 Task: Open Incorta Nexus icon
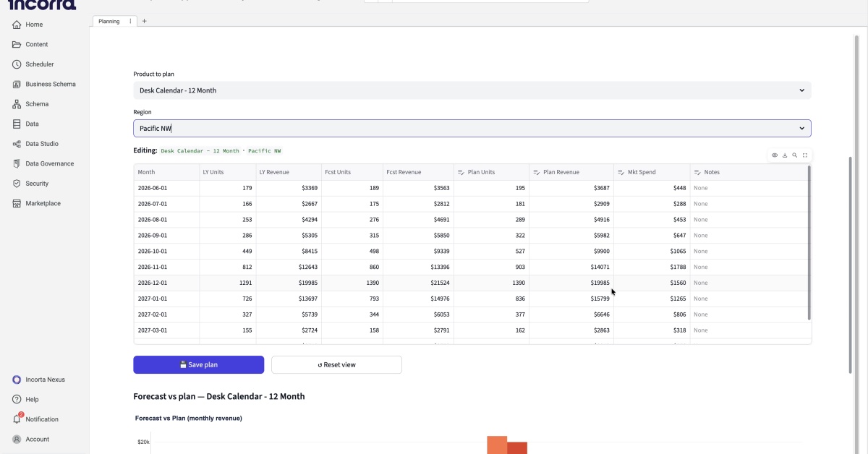pos(17,380)
